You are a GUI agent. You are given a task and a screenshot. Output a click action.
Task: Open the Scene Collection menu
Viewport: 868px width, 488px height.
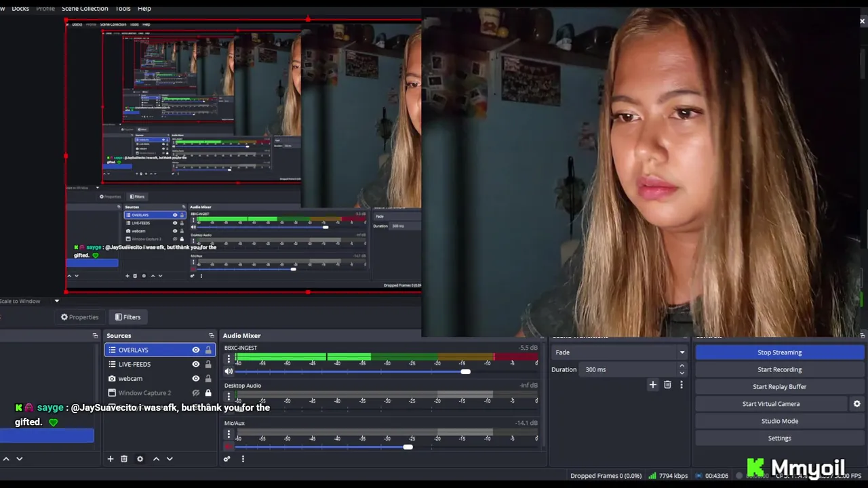coord(85,8)
